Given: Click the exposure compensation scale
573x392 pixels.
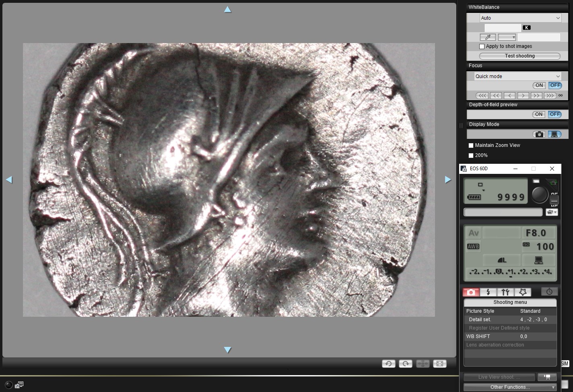Looking at the screenshot, I should pyautogui.click(x=510, y=272).
